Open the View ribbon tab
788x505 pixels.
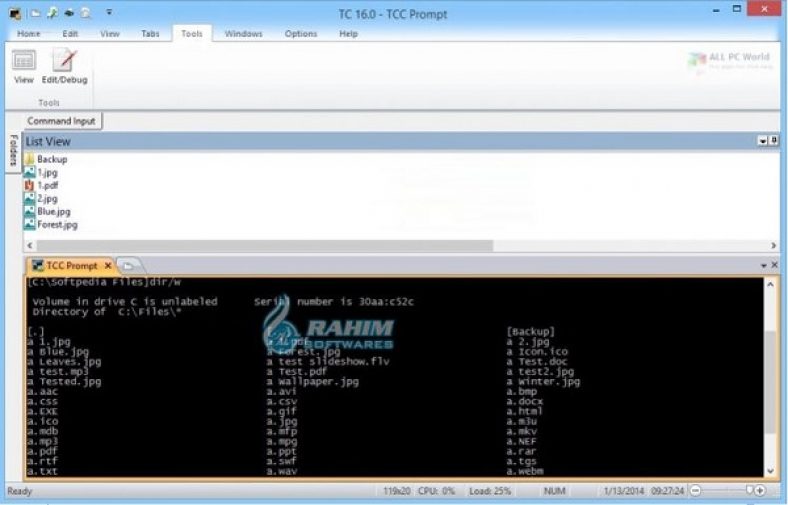pos(110,34)
